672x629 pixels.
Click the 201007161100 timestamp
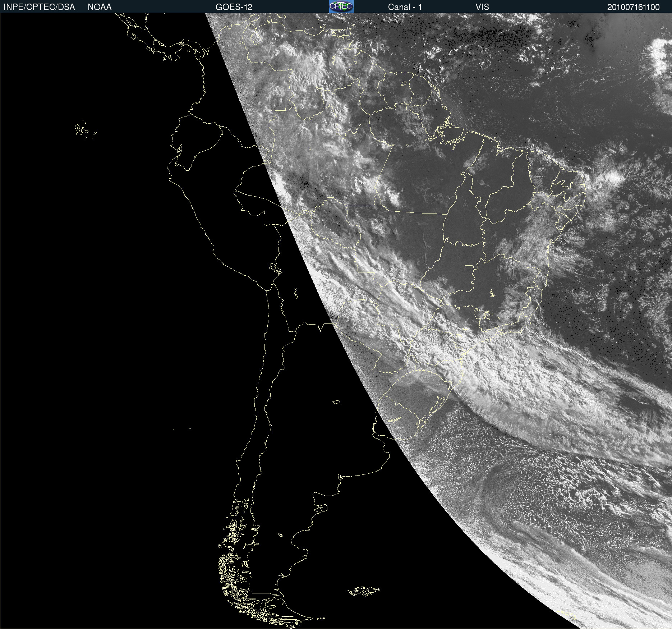click(x=634, y=7)
